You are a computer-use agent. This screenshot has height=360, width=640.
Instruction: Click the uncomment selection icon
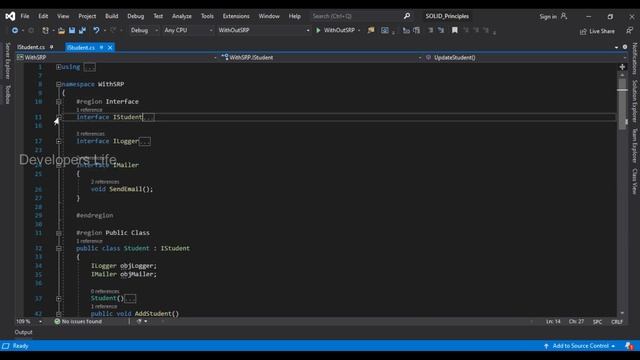[x=441, y=30]
